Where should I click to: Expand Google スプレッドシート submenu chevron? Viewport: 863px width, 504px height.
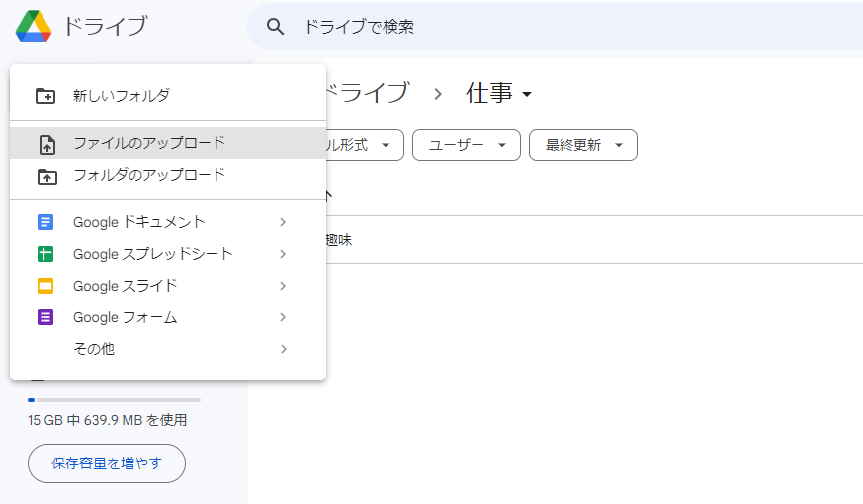tap(283, 254)
